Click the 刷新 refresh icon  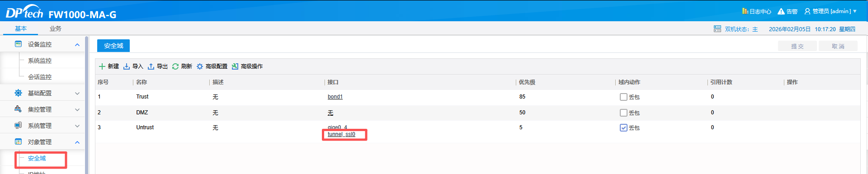(x=175, y=66)
